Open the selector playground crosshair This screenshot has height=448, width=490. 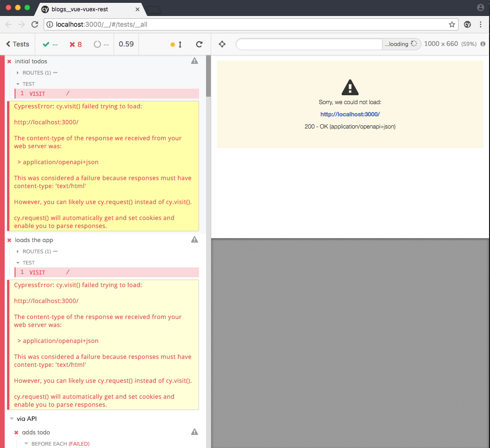tap(222, 44)
